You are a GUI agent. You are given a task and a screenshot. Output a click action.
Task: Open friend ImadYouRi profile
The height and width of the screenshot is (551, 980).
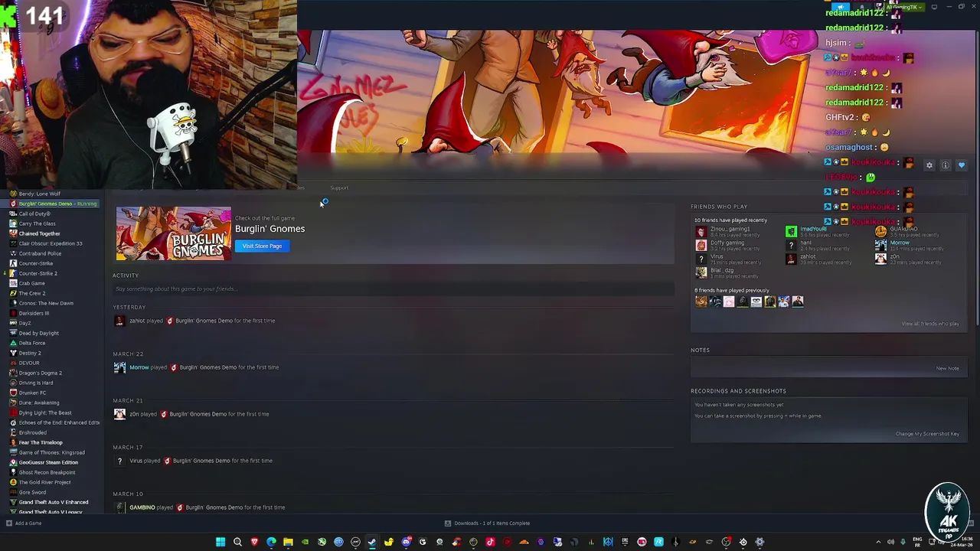(x=813, y=229)
